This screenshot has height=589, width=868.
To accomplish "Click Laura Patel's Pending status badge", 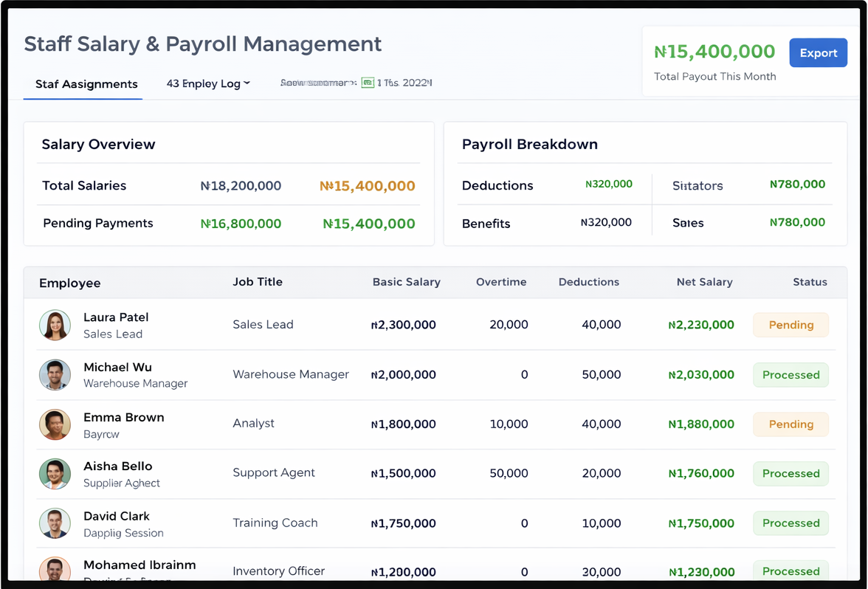I will pos(790,325).
